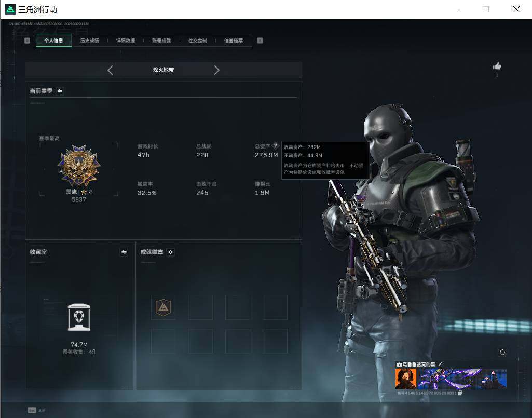Copy the player ID with the copy icon
Image resolution: width=532 pixels, height=418 pixels.
tap(460, 393)
